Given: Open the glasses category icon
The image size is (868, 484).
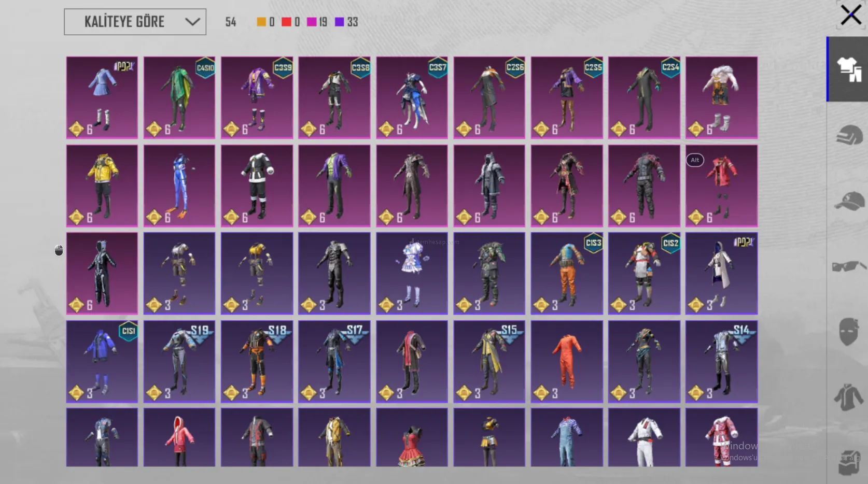Looking at the screenshot, I should pos(848,266).
